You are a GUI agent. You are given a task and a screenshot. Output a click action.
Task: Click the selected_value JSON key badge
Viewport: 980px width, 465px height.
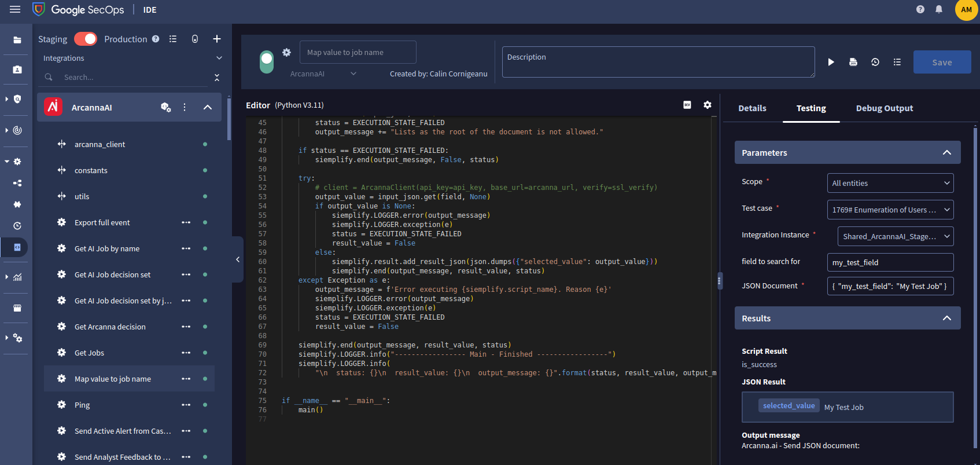click(x=789, y=405)
